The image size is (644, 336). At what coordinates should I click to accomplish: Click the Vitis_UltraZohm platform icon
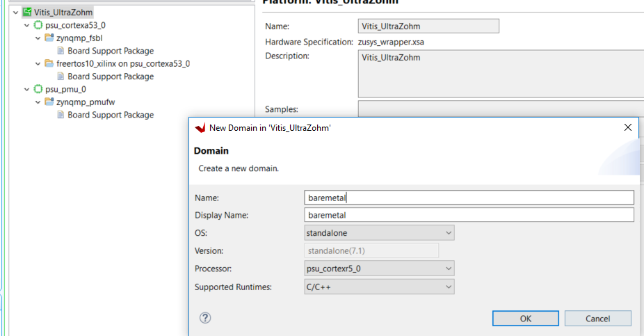coord(26,13)
